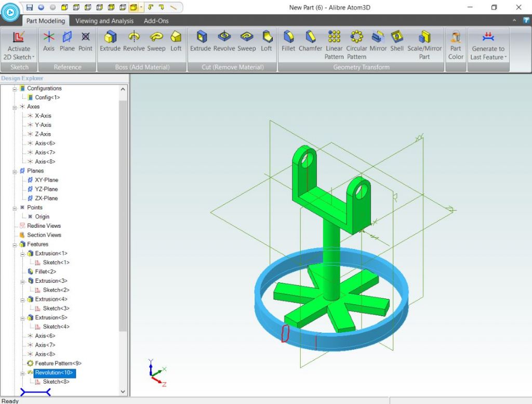Choose Sweep in the Boss (Add Material) group
Screen dimensions: 532x404
click(156, 41)
